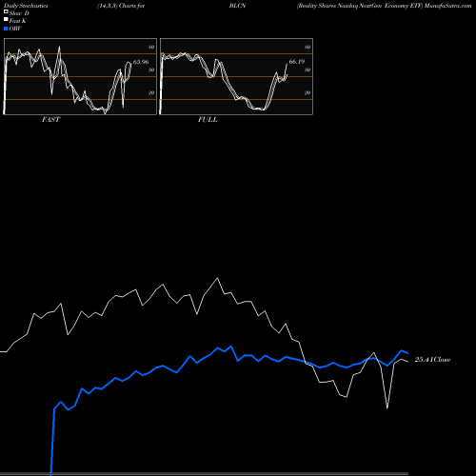Screen dimensions: 476x476
Task: Click the 20 level label in FAST chart
Action: click(x=151, y=92)
